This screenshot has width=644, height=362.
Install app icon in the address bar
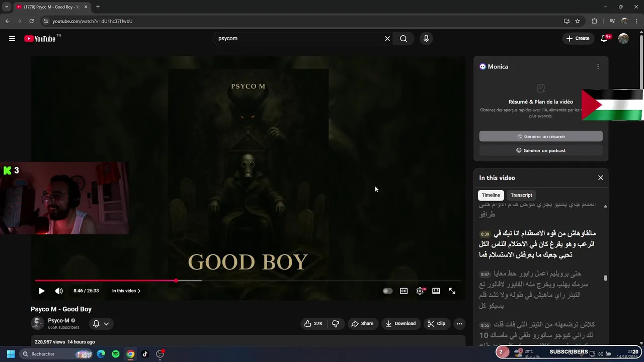click(567, 21)
